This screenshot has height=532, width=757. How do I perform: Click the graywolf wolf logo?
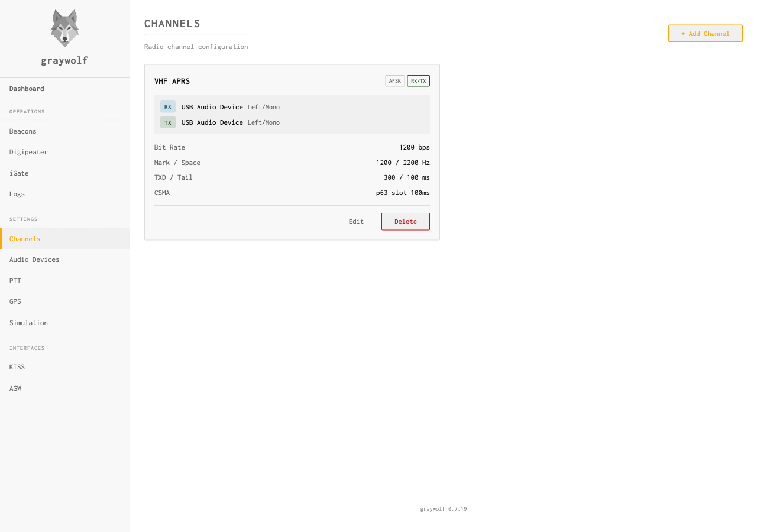point(64,28)
